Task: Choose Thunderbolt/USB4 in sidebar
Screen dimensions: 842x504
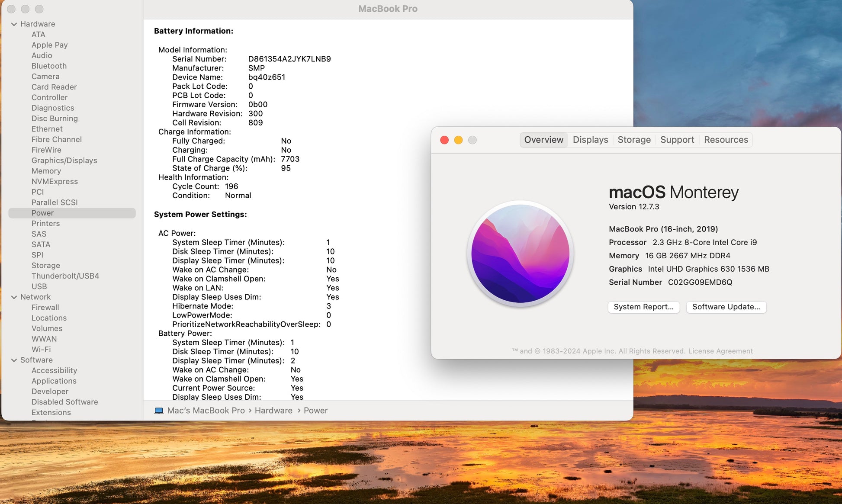Action: 65,276
